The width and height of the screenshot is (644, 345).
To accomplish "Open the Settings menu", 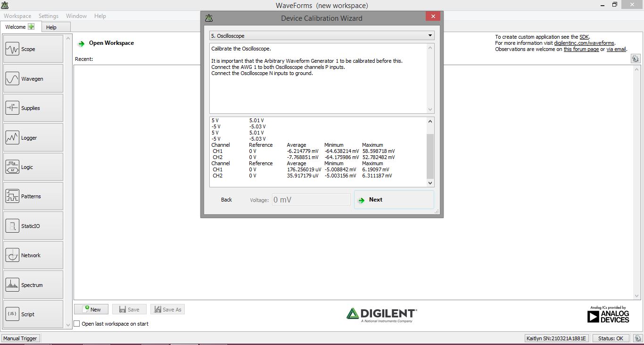I will (x=49, y=16).
